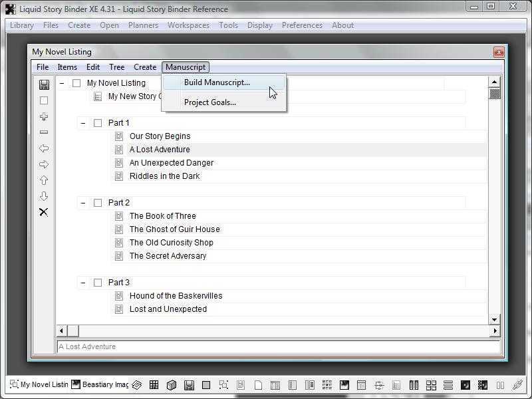
Task: Check the box next to Part 2
Action: (98, 203)
